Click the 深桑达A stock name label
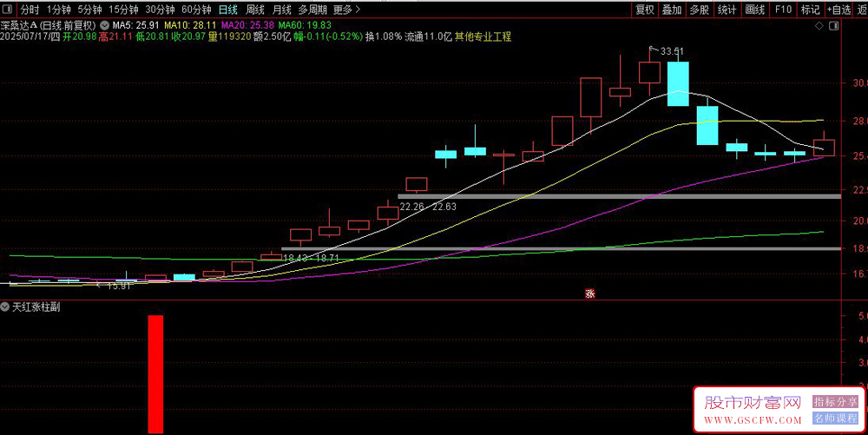868x435 pixels. (19, 25)
